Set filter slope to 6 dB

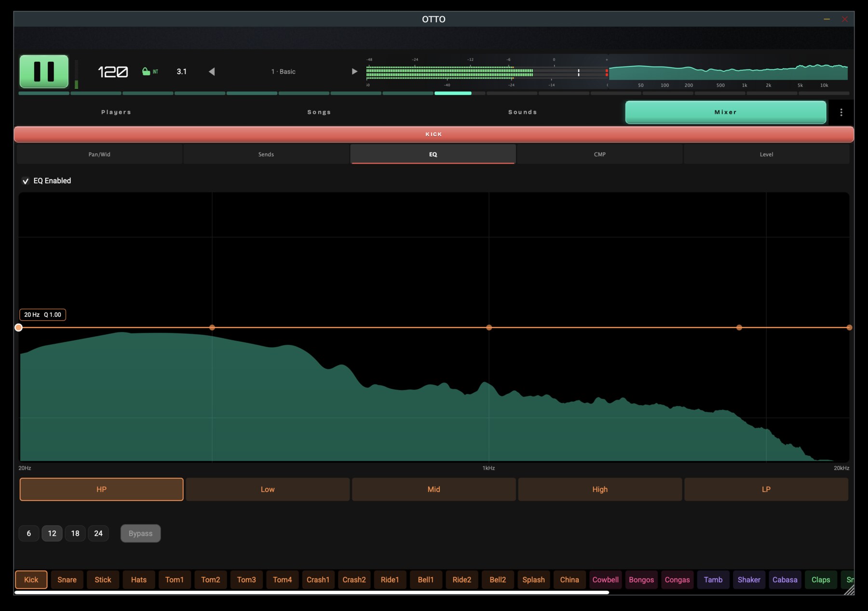point(29,533)
